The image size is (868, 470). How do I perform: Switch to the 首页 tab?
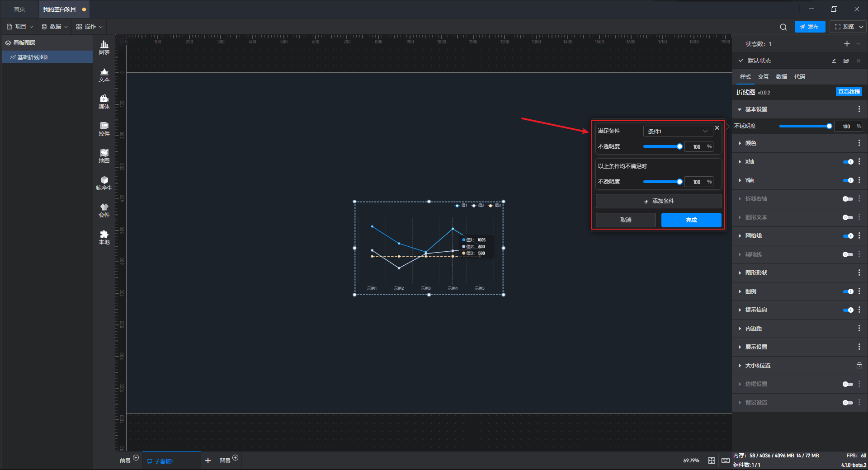click(19, 9)
